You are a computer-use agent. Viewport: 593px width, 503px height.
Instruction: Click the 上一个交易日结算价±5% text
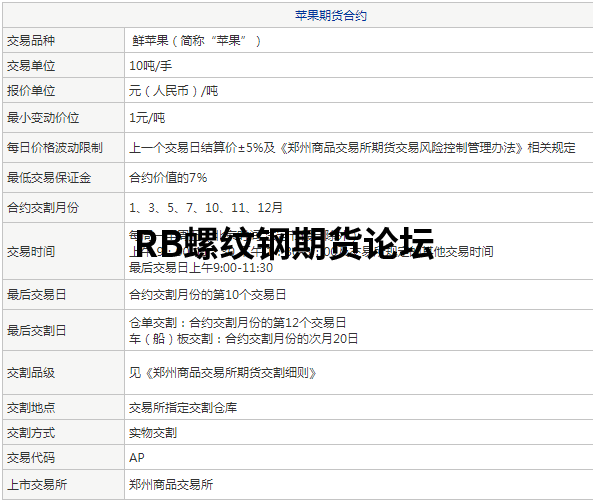(196, 147)
